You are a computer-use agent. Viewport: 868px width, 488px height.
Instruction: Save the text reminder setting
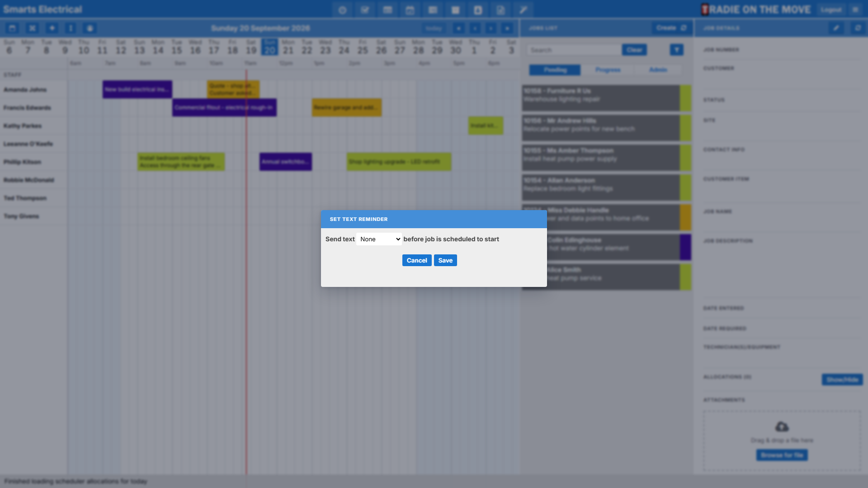point(445,260)
